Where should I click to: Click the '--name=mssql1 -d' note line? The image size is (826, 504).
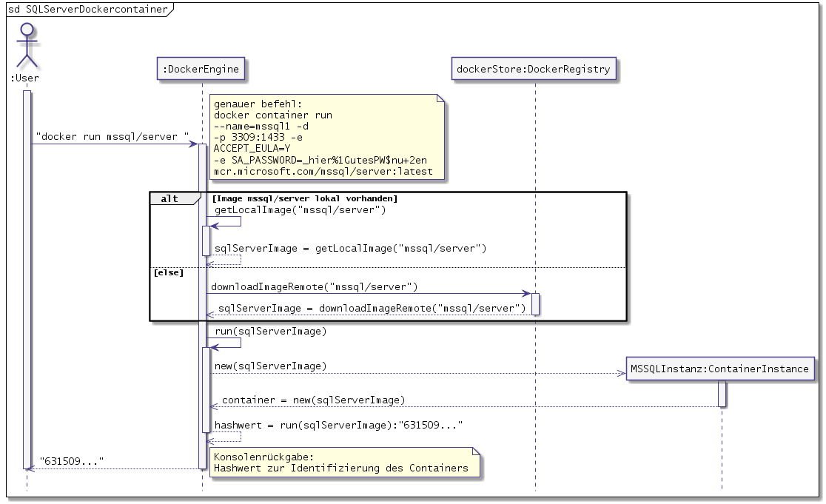tap(261, 127)
